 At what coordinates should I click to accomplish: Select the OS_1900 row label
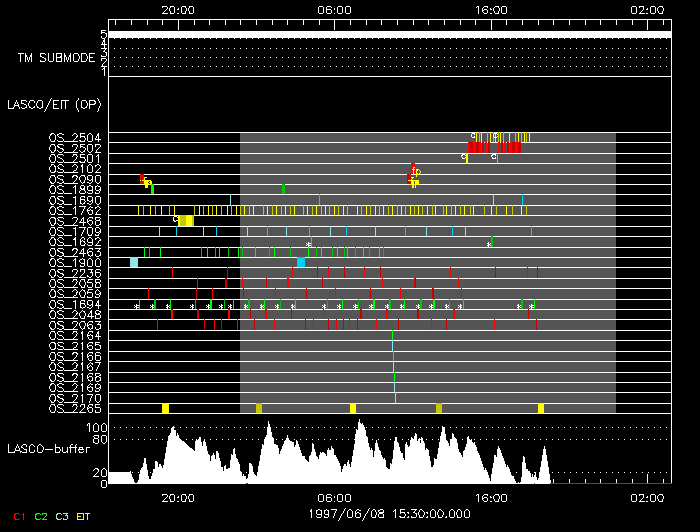pyautogui.click(x=75, y=262)
